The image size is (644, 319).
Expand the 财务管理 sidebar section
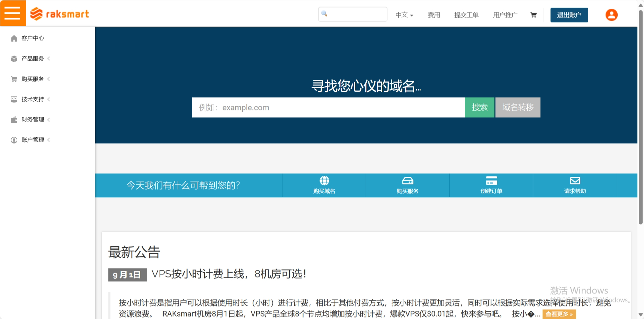point(33,120)
